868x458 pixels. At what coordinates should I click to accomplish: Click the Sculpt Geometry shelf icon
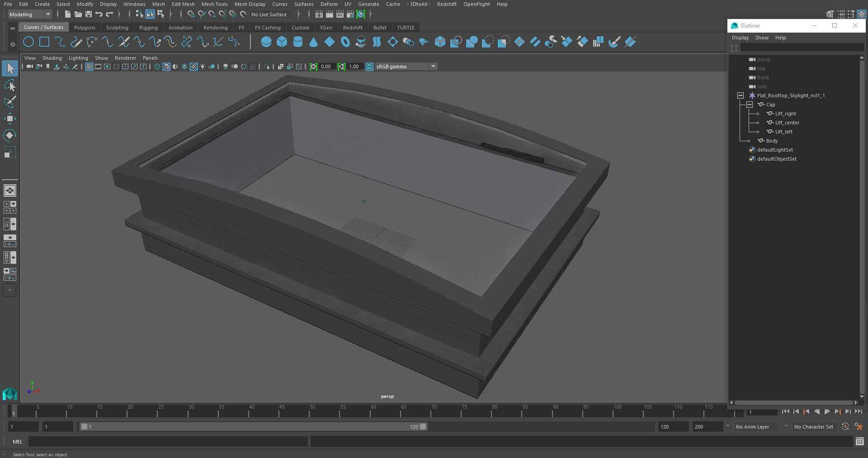click(614, 42)
